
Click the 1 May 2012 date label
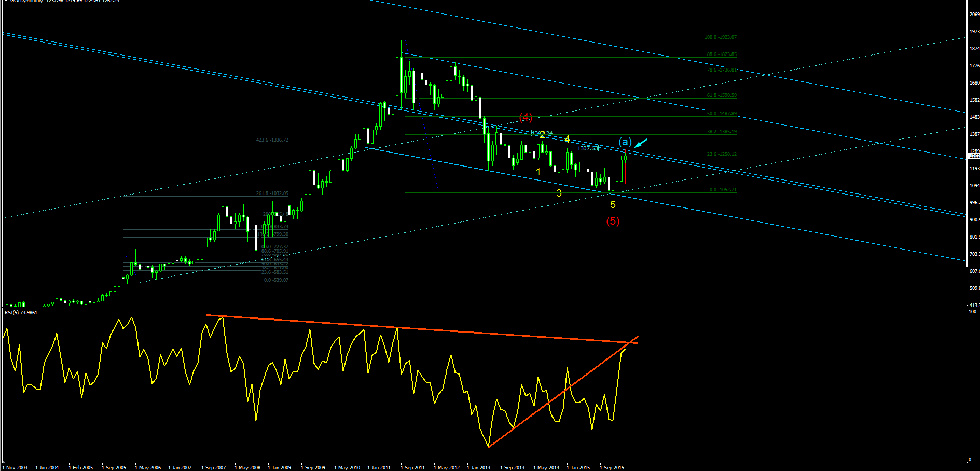(447, 468)
